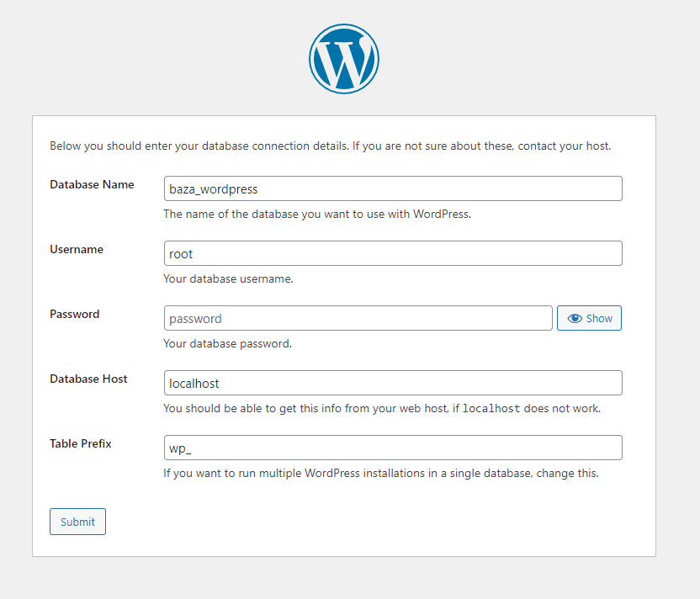This screenshot has height=599, width=700.
Task: Toggle password visibility with the Show button
Action: point(589,318)
